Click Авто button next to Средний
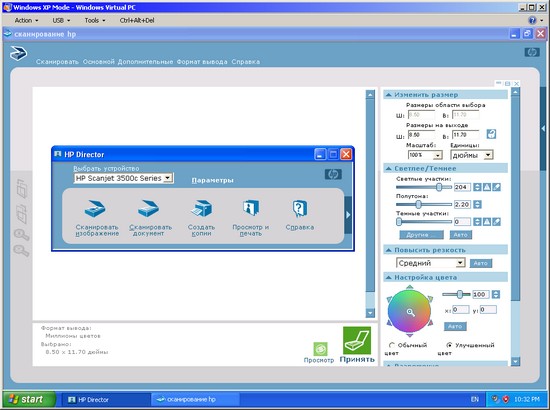The height and width of the screenshot is (410, 550). (481, 263)
